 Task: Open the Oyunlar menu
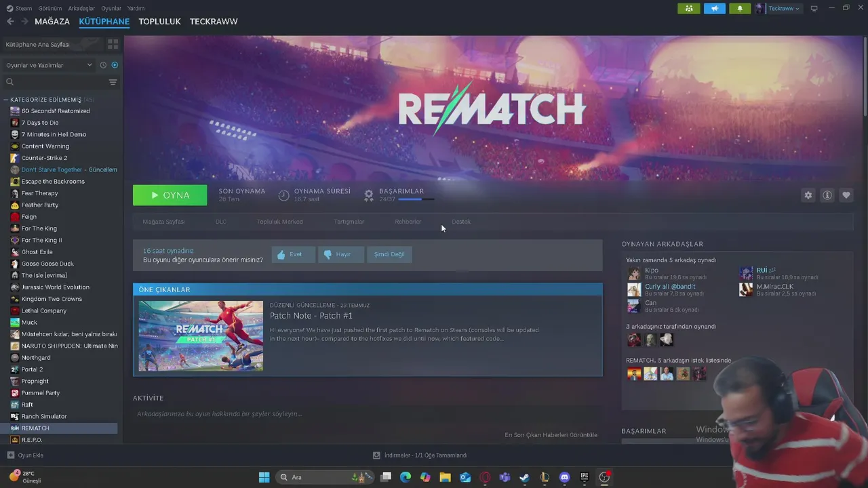pyautogui.click(x=111, y=8)
